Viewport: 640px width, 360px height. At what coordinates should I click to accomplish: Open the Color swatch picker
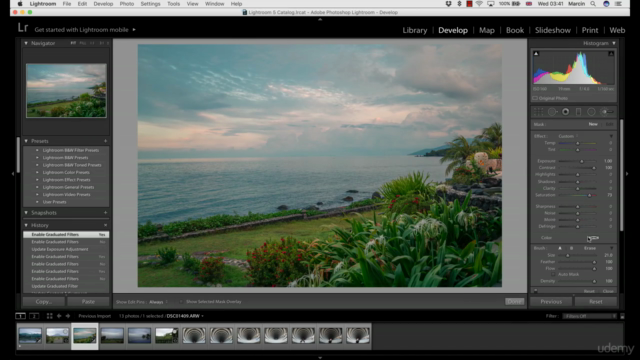click(593, 238)
